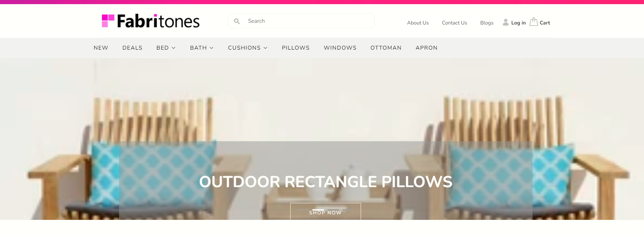
Task: Open the PILLOWS category
Action: point(295,48)
